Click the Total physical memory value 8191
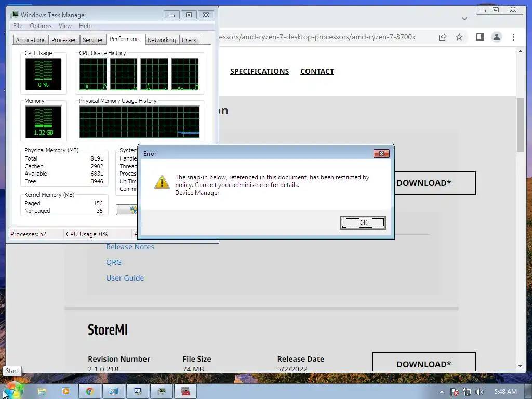Viewport: 532px width, 399px height. (97, 158)
